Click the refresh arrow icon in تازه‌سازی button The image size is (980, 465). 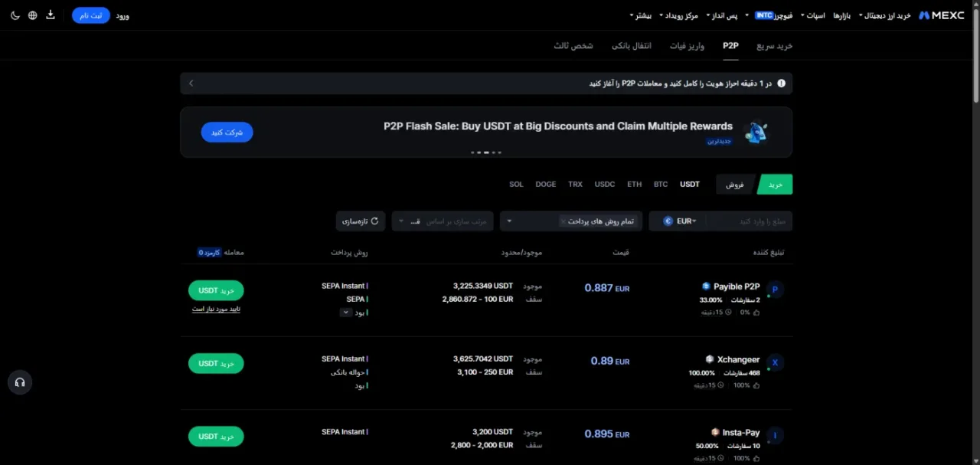(374, 221)
